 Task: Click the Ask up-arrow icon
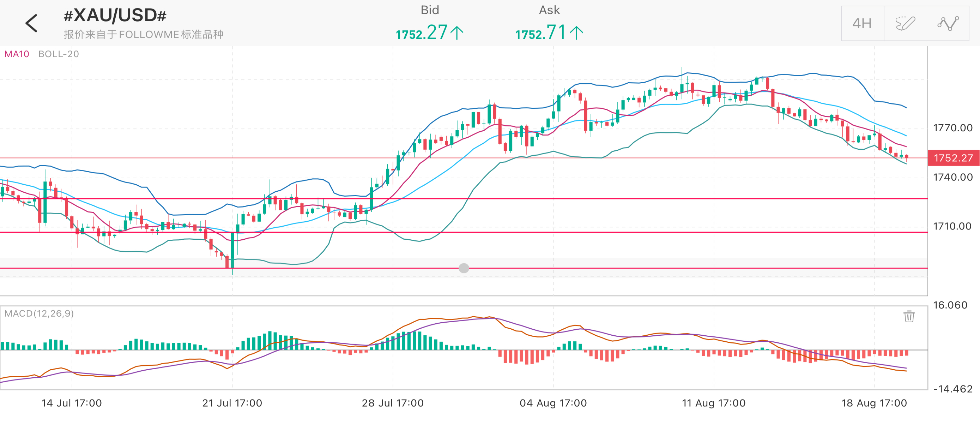coord(576,33)
